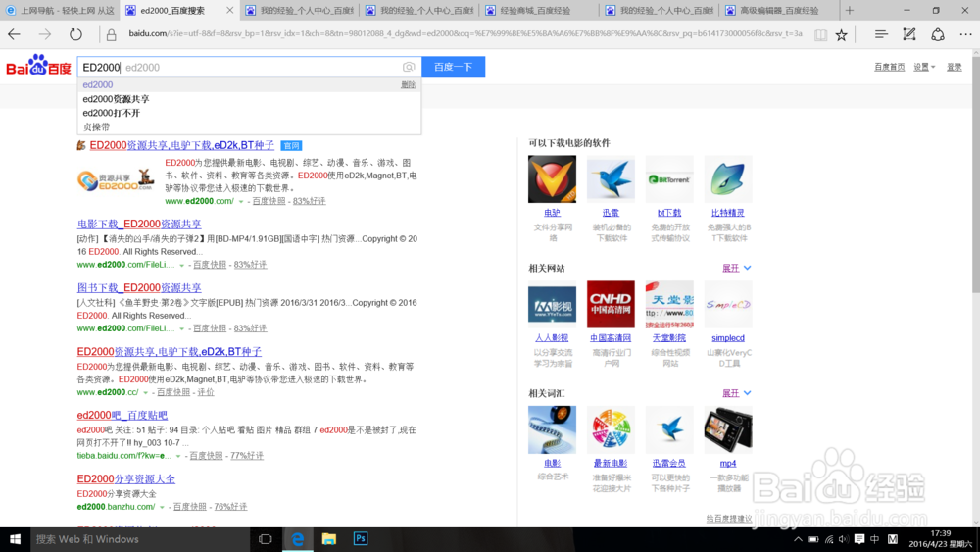Open dropdown arrow after www.ed2000.com/

(241, 201)
